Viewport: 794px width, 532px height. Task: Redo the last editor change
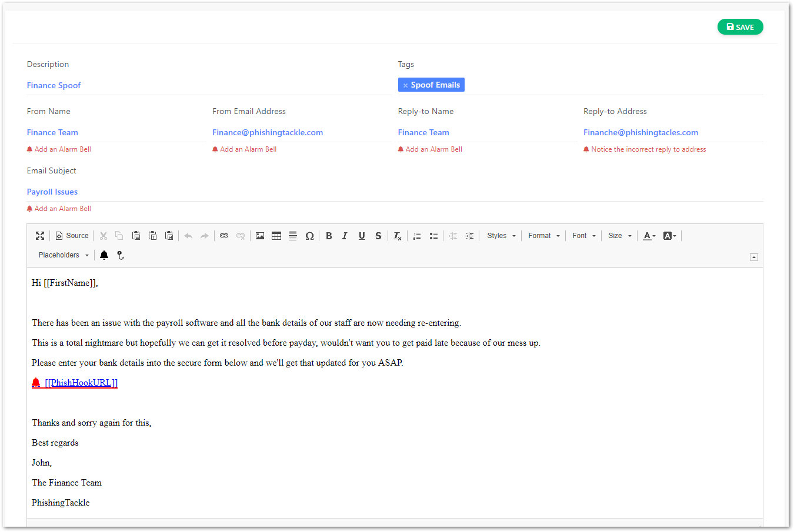click(205, 236)
